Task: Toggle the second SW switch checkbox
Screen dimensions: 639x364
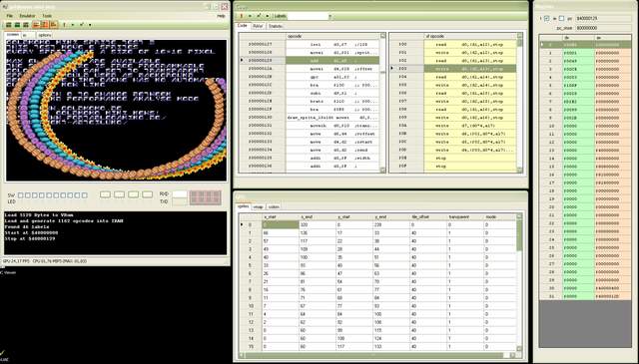Action: point(28,195)
